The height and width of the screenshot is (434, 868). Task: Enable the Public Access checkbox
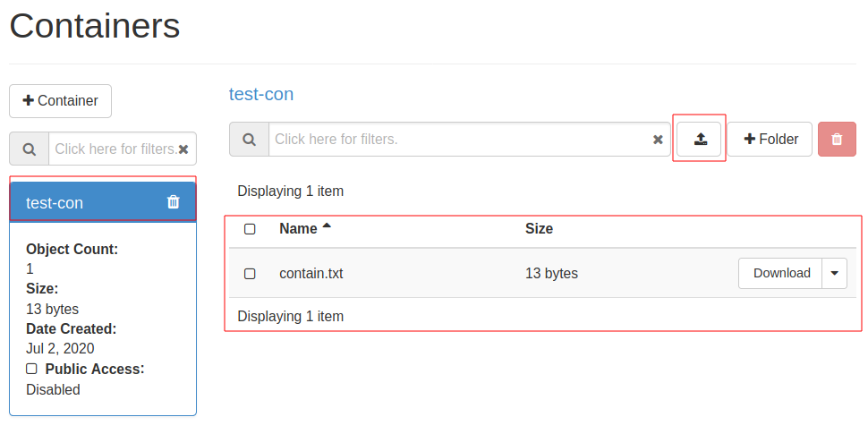click(x=32, y=369)
